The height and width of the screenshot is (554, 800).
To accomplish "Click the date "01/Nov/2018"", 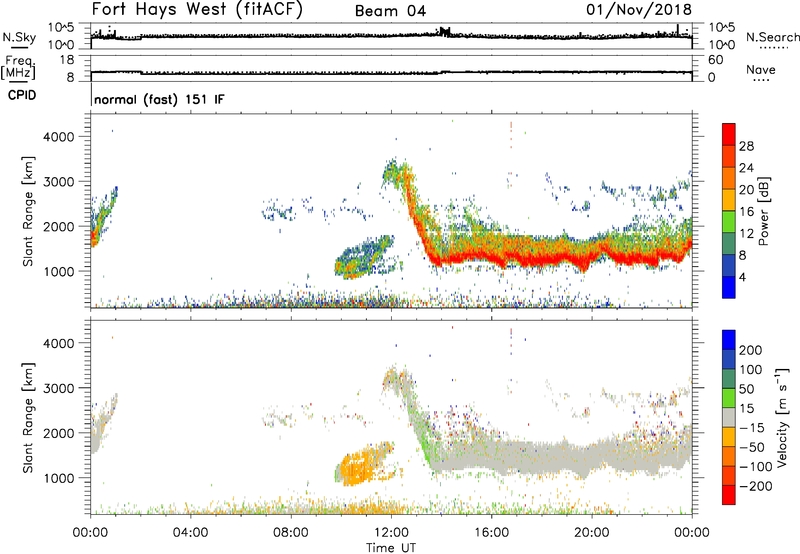I will pyautogui.click(x=639, y=9).
